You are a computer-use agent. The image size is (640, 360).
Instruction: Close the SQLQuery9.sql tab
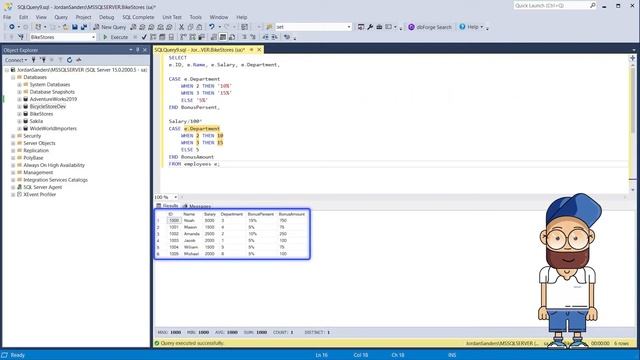coord(259,50)
